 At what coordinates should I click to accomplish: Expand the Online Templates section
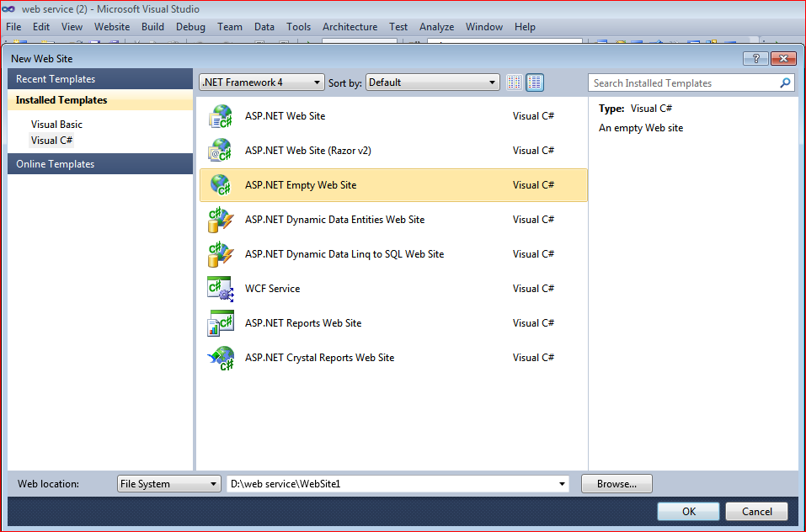pos(100,164)
